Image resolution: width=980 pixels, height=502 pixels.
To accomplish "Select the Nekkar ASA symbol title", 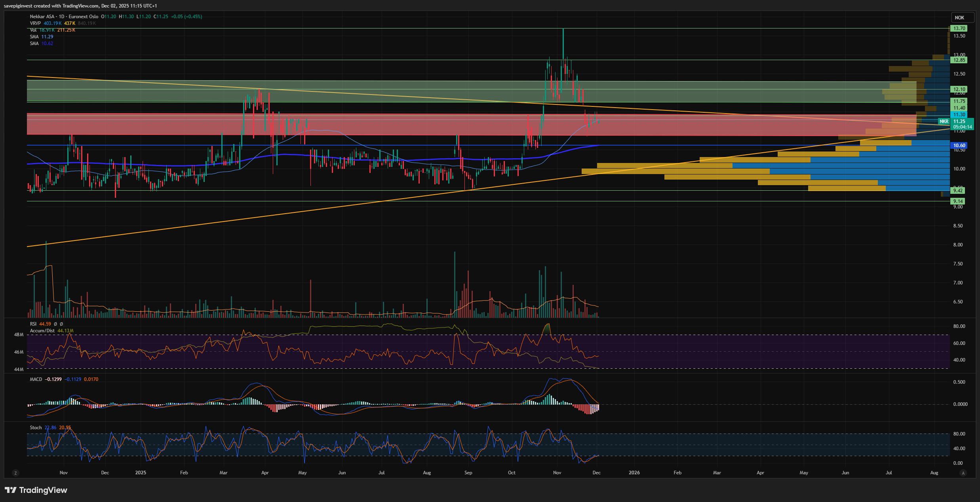I will [42, 17].
